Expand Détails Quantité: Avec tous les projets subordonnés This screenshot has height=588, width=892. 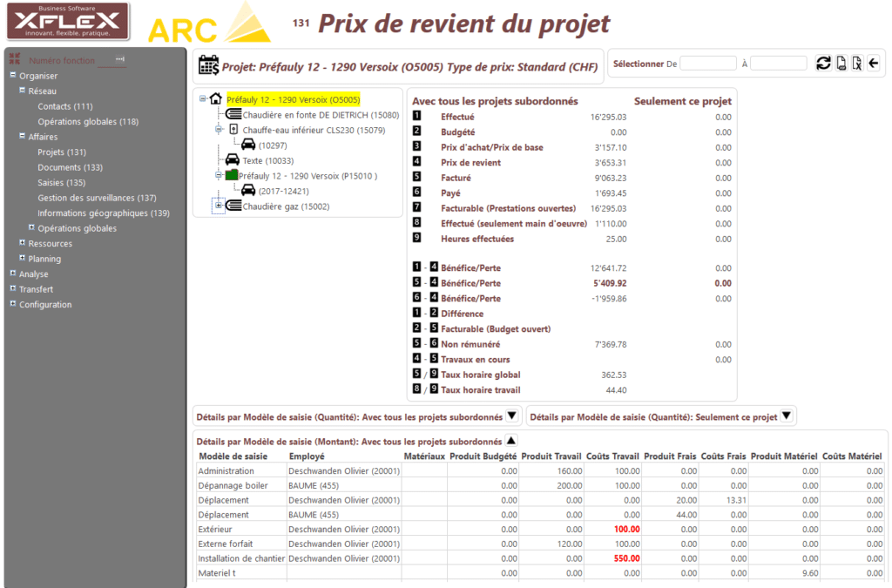click(x=512, y=416)
